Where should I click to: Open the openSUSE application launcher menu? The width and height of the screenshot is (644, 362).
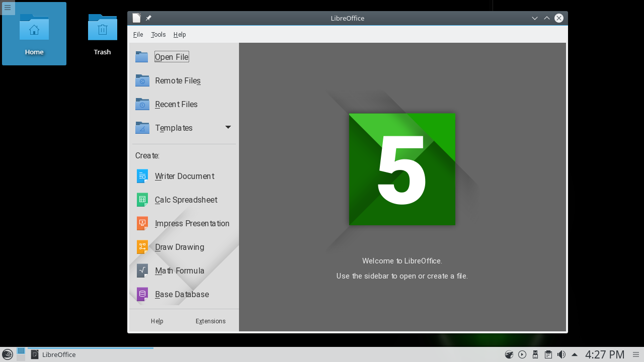pyautogui.click(x=8, y=354)
